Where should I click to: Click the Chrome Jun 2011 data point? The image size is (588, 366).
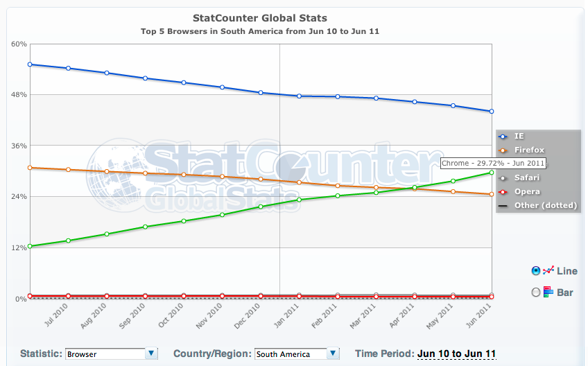(492, 172)
